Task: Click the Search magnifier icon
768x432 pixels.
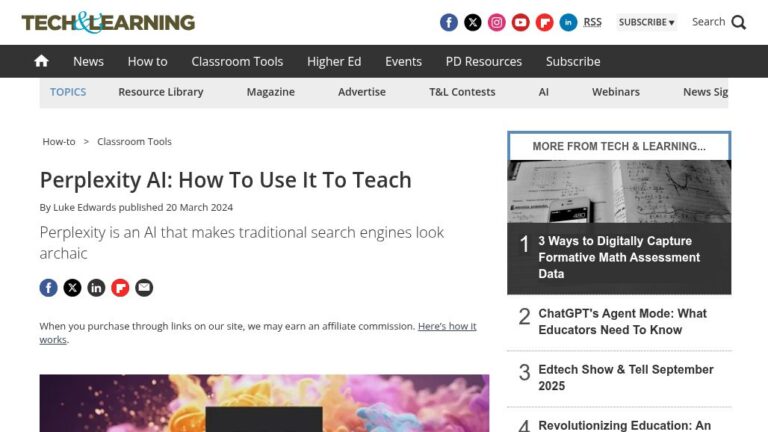Action: (739, 23)
